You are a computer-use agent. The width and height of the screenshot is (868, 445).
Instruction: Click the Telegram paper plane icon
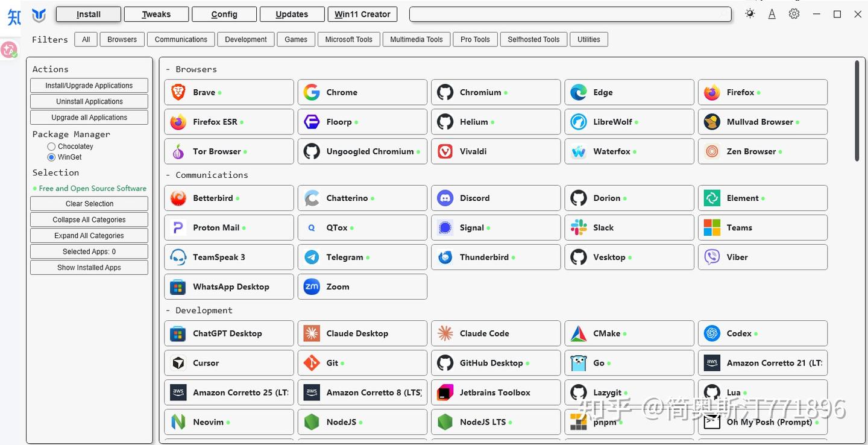pyautogui.click(x=312, y=257)
